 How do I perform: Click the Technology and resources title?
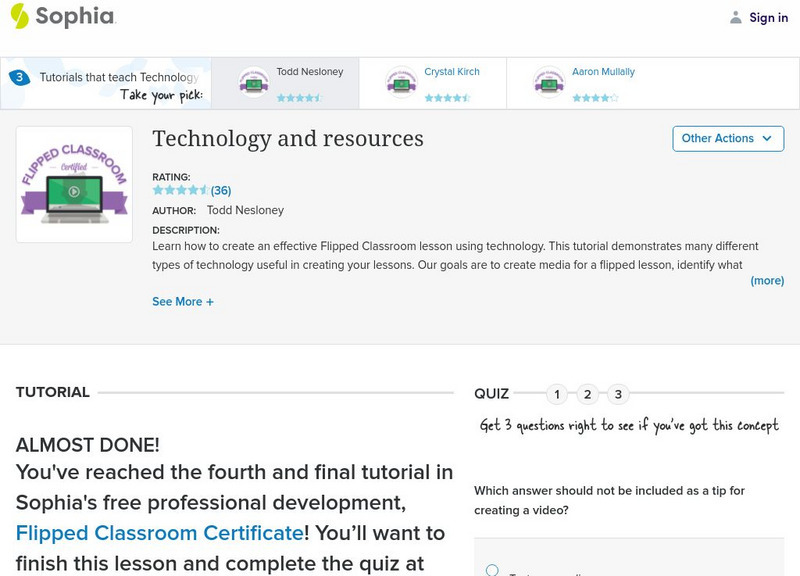tap(288, 139)
